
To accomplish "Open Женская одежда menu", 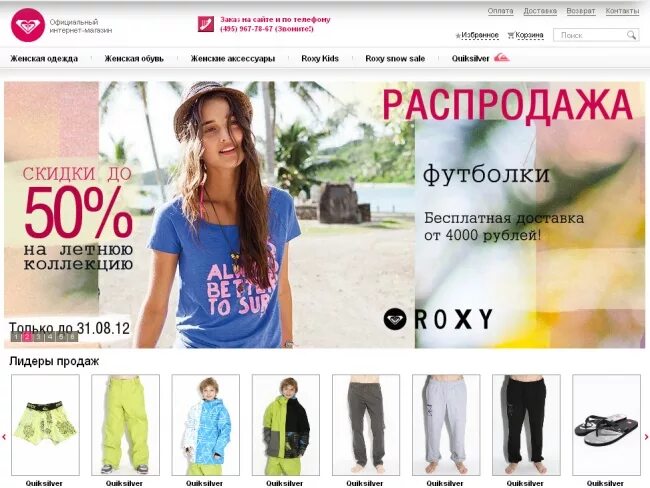I will 44,58.
